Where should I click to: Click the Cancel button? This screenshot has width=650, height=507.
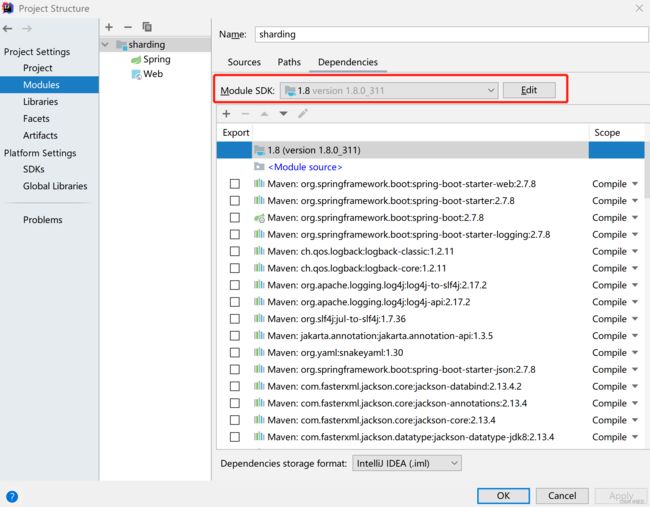(x=562, y=495)
